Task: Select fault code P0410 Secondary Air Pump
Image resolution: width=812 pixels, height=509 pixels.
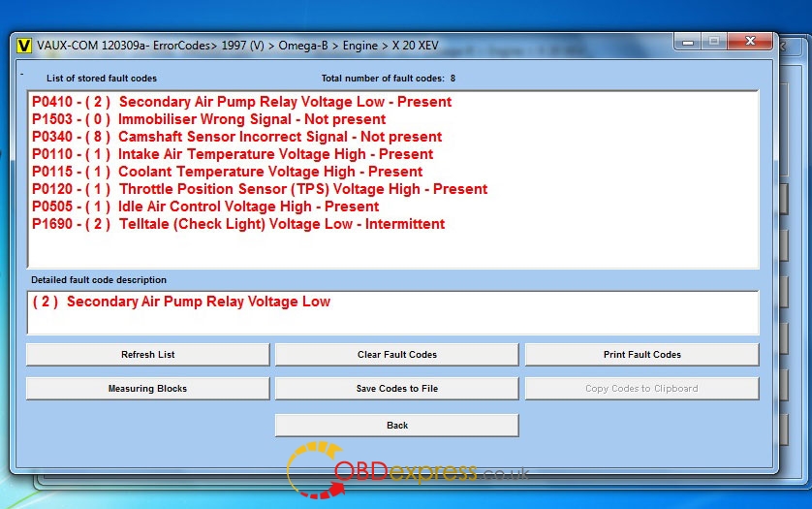Action: (x=241, y=102)
